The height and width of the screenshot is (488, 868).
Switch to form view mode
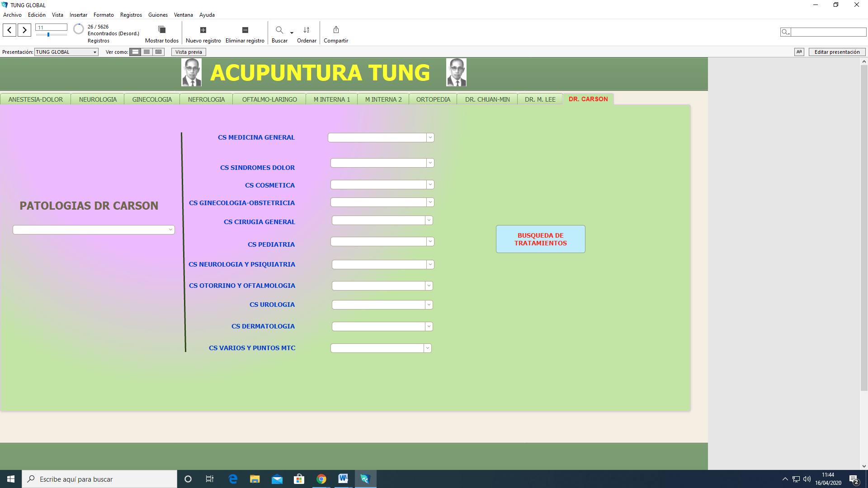(135, 52)
